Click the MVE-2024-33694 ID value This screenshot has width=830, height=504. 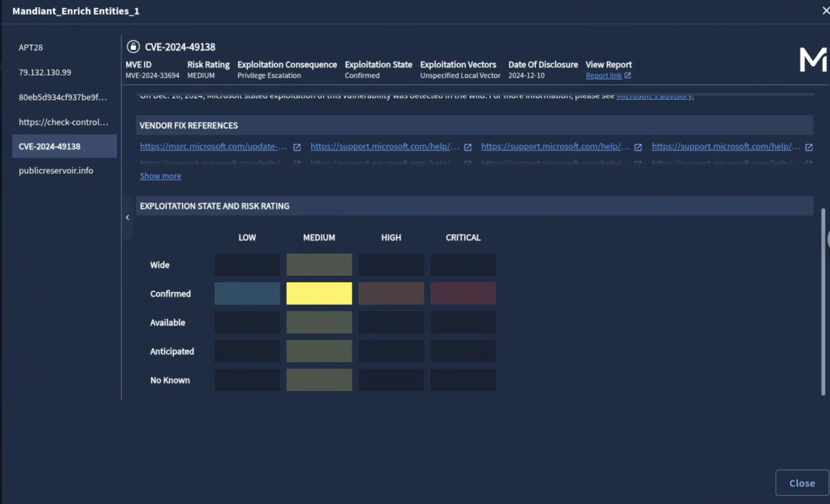coord(152,75)
